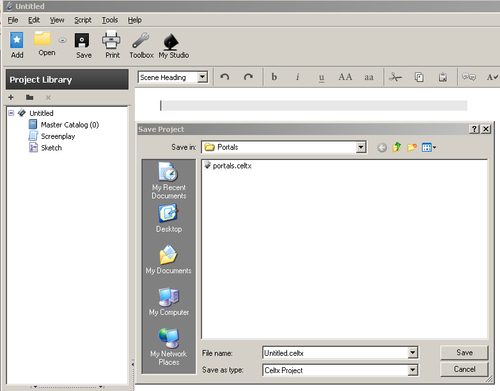Select Untitled project tree root

point(36,113)
